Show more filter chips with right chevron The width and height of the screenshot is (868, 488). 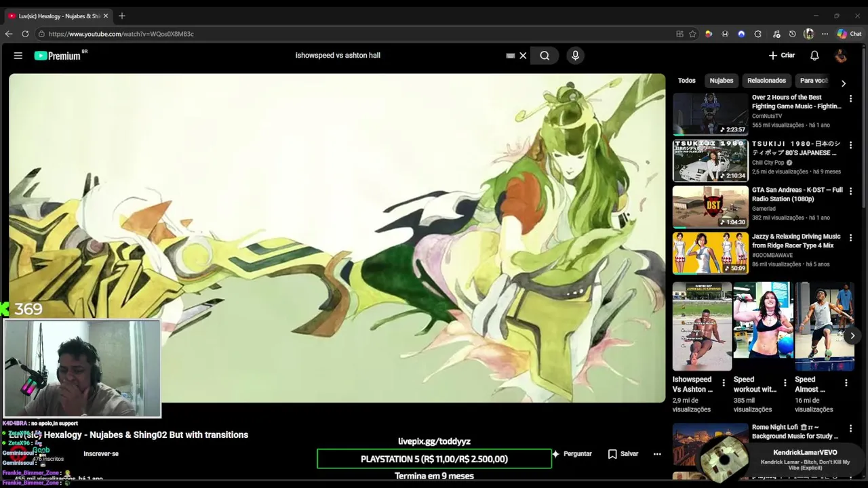[843, 83]
